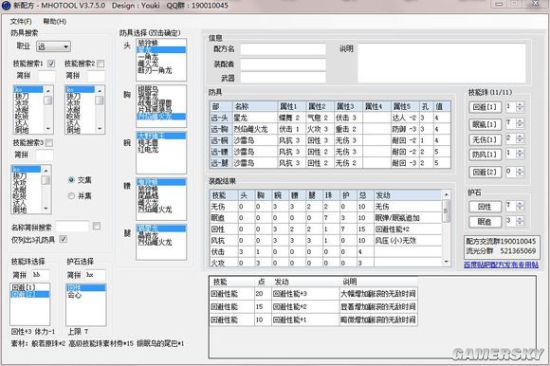
Task: Click the 武器 input field
Action: (283, 78)
